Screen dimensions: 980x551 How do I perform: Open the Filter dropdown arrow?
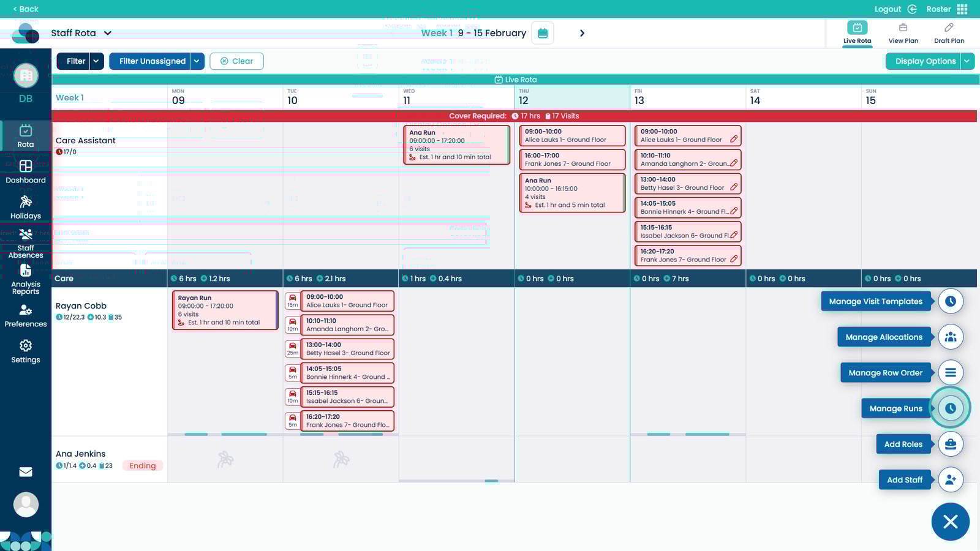point(96,61)
